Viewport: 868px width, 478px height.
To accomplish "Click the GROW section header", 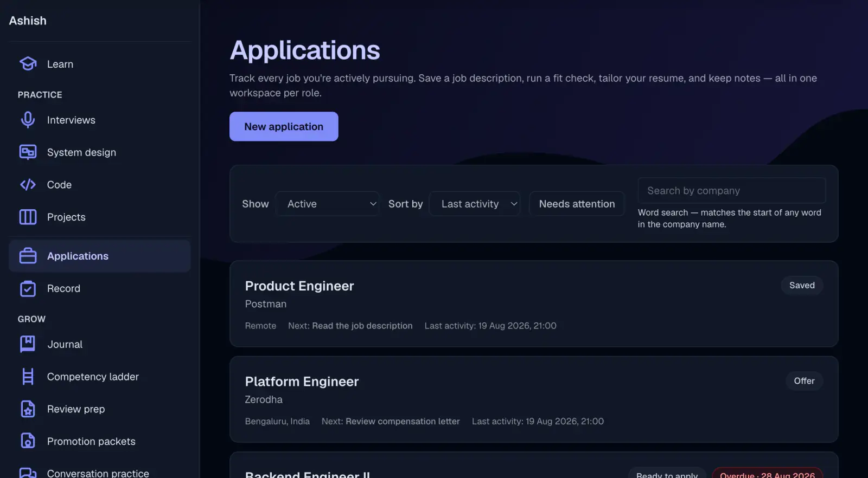I will [x=31, y=319].
